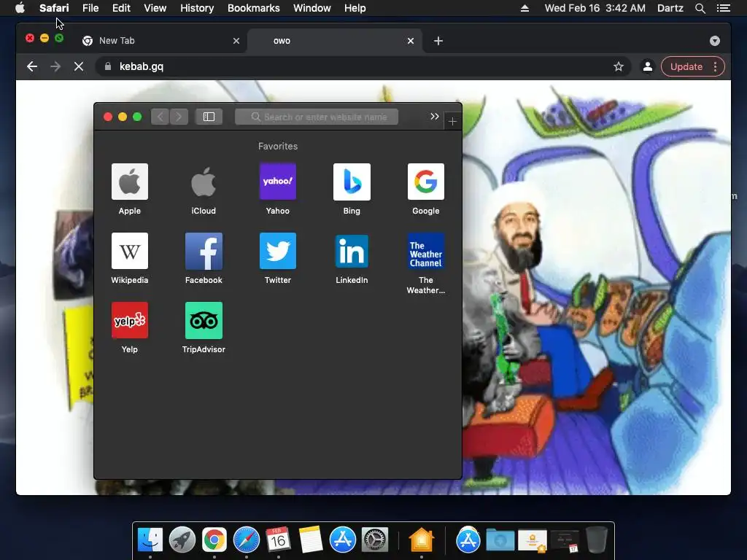The image size is (747, 560).
Task: Open the View menu
Action: click(x=155, y=8)
